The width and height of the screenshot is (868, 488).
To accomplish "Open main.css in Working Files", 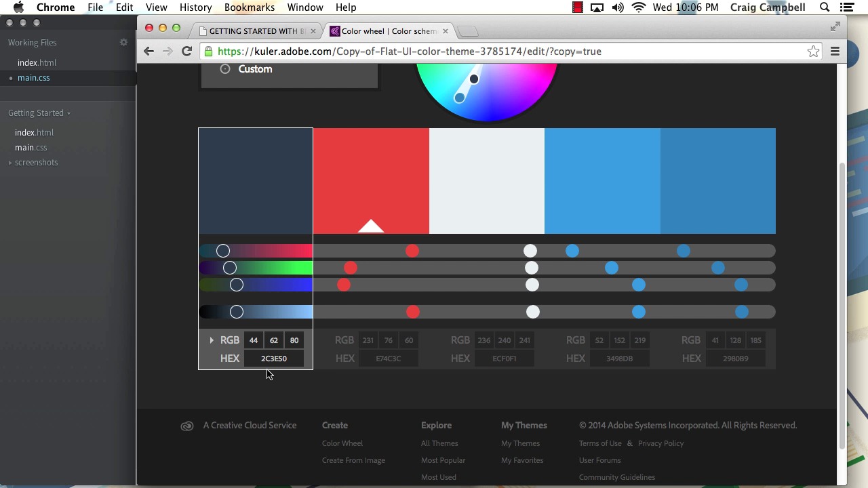I will pyautogui.click(x=34, y=78).
